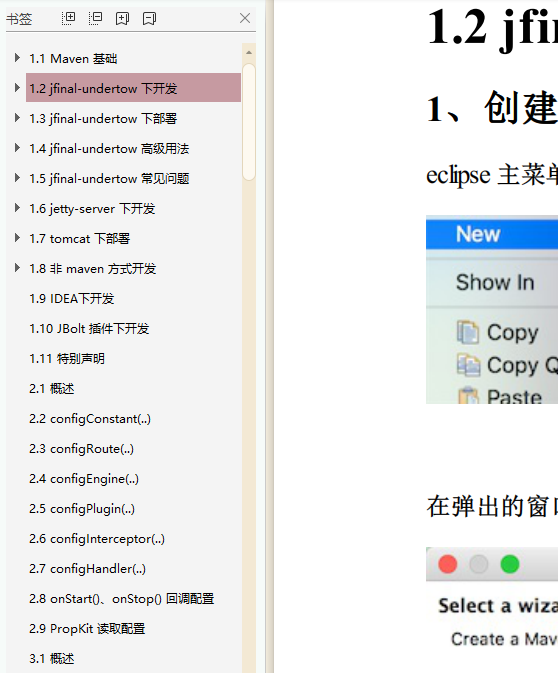Click the scrollbar up arrow in bookmarks
The width and height of the screenshot is (558, 673).
pyautogui.click(x=249, y=52)
